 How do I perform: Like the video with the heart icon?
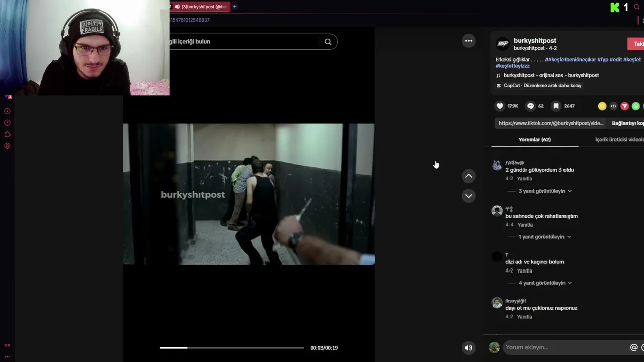500,106
